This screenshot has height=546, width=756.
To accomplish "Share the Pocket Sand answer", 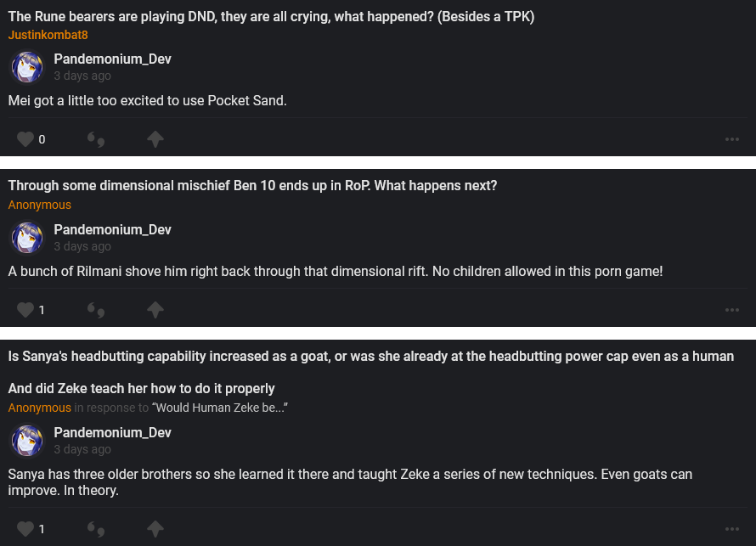I will coord(155,139).
